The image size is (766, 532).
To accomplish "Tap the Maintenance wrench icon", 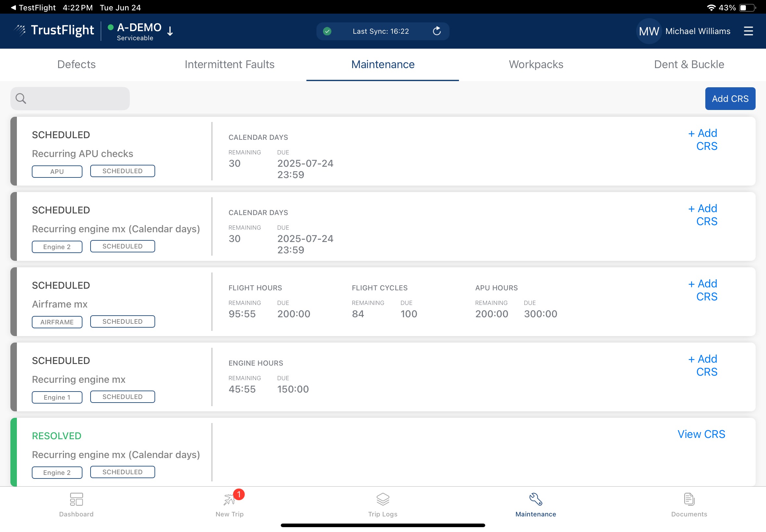I will click(x=536, y=499).
